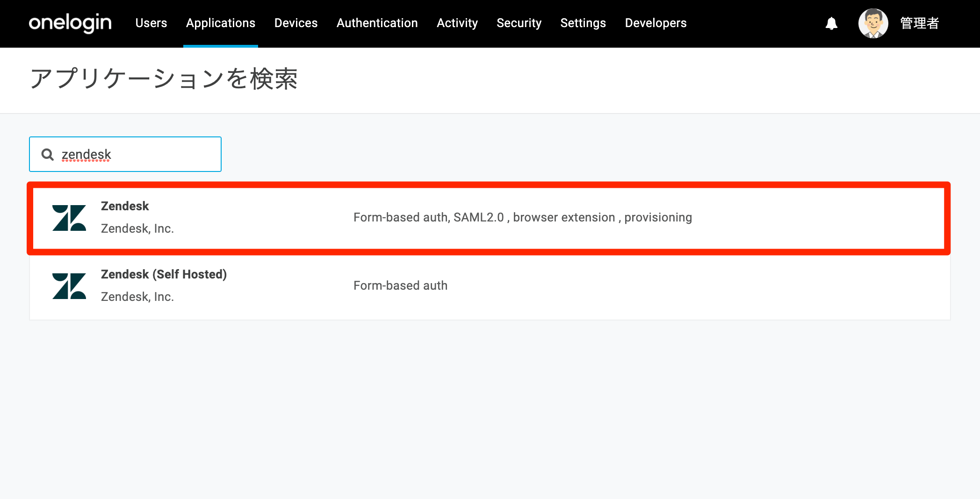Open the Activity menu
Viewport: 980px width, 499px height.
(457, 23)
